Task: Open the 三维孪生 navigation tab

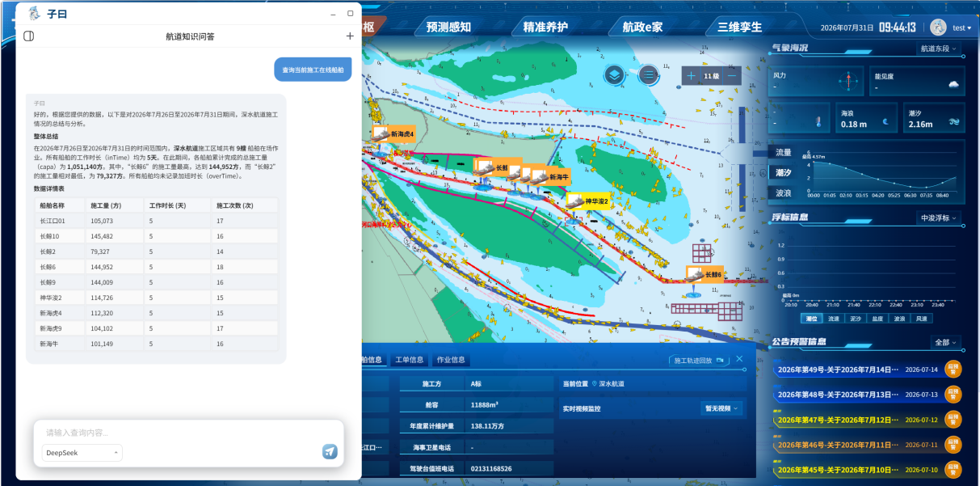Action: pyautogui.click(x=739, y=27)
